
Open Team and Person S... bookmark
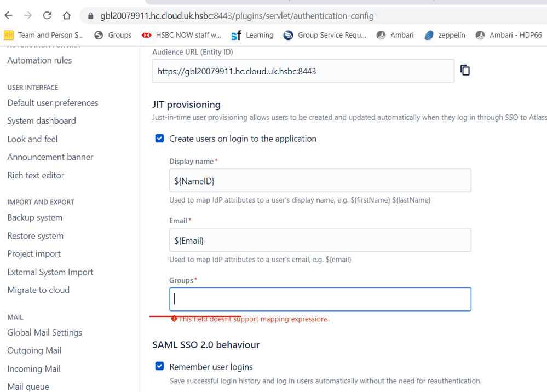coord(44,35)
